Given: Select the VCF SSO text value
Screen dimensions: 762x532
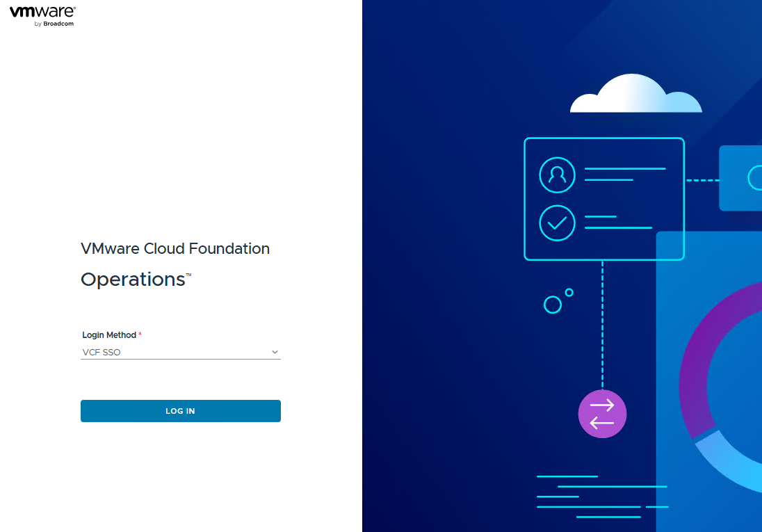Looking at the screenshot, I should 102,353.
